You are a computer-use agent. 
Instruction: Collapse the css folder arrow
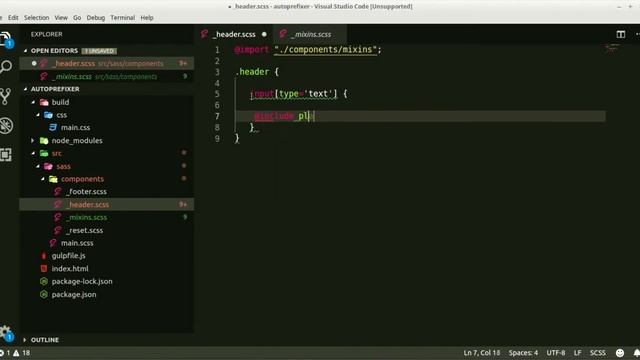click(x=38, y=115)
